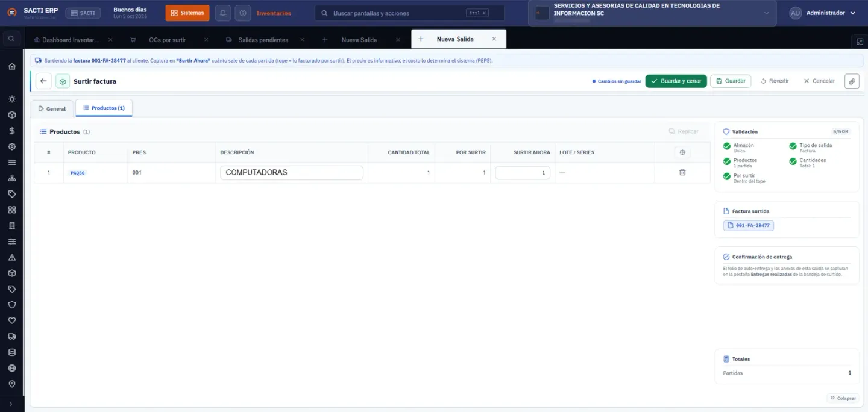Collapse the right panel via Colapsar
This screenshot has width=868, height=412.
843,398
